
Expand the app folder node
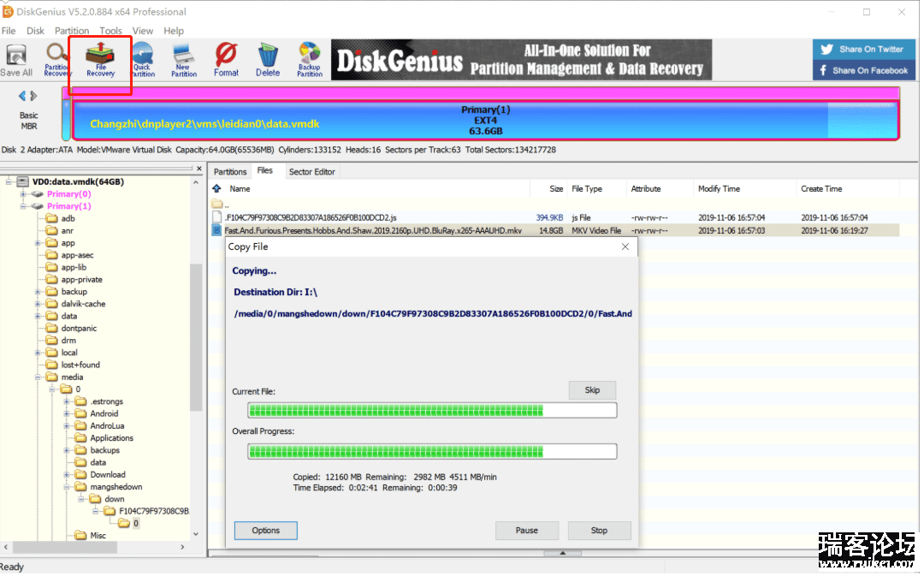(38, 243)
